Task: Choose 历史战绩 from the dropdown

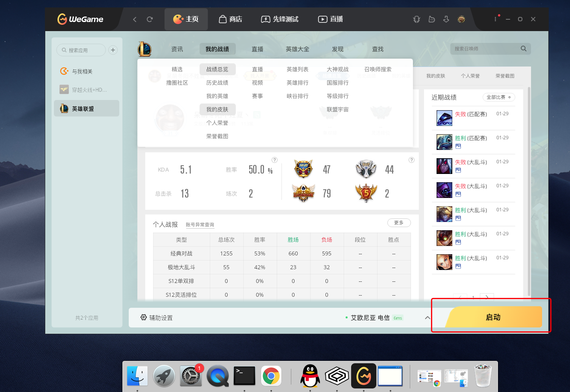Action: [x=217, y=83]
